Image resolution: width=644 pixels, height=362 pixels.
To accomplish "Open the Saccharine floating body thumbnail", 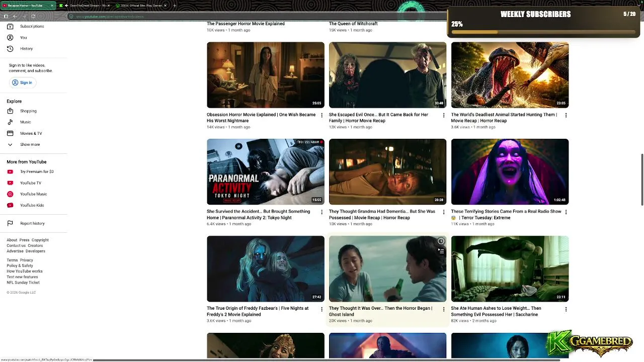I will [510, 269].
